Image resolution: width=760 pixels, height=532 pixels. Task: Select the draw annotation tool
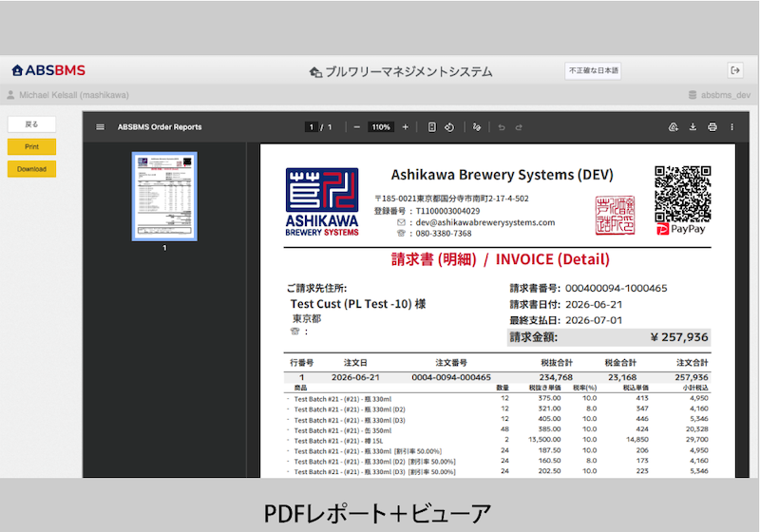click(x=477, y=127)
